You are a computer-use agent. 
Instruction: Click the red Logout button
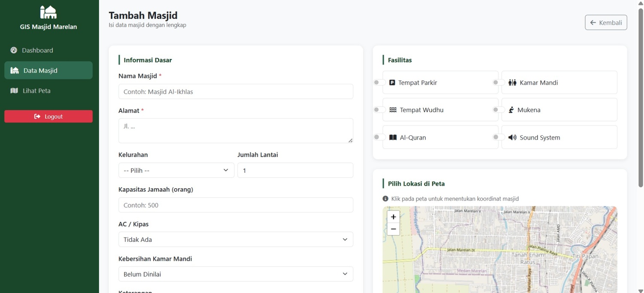(48, 116)
